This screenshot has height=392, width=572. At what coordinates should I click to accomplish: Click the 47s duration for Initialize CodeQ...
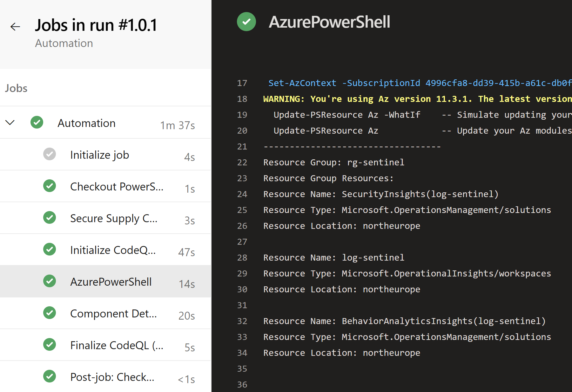point(186,252)
